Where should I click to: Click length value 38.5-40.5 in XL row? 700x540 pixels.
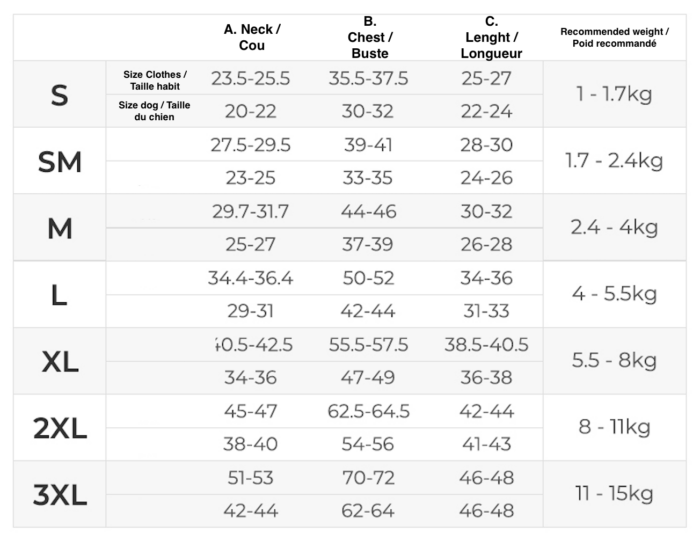tap(487, 345)
